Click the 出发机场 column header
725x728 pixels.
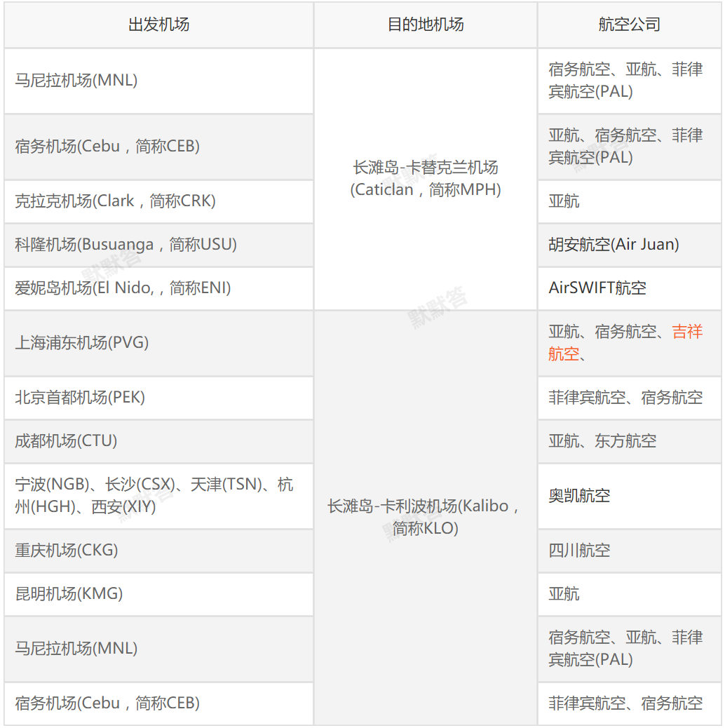[159, 24]
